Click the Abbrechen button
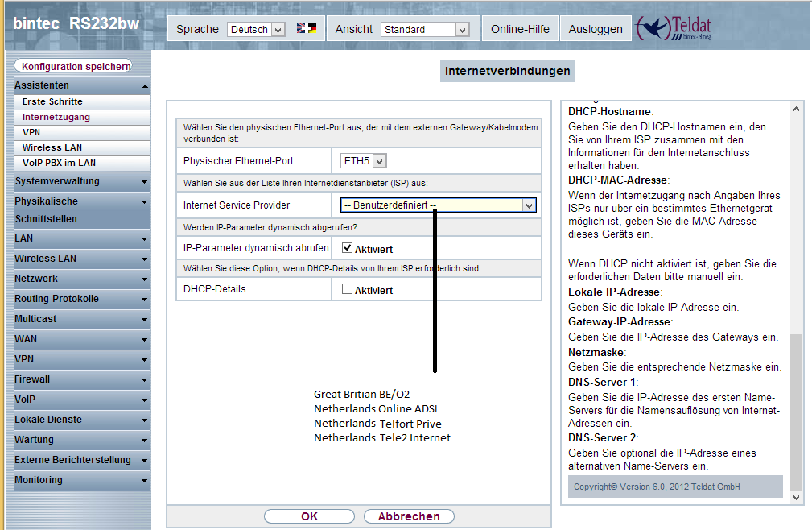 point(409,516)
